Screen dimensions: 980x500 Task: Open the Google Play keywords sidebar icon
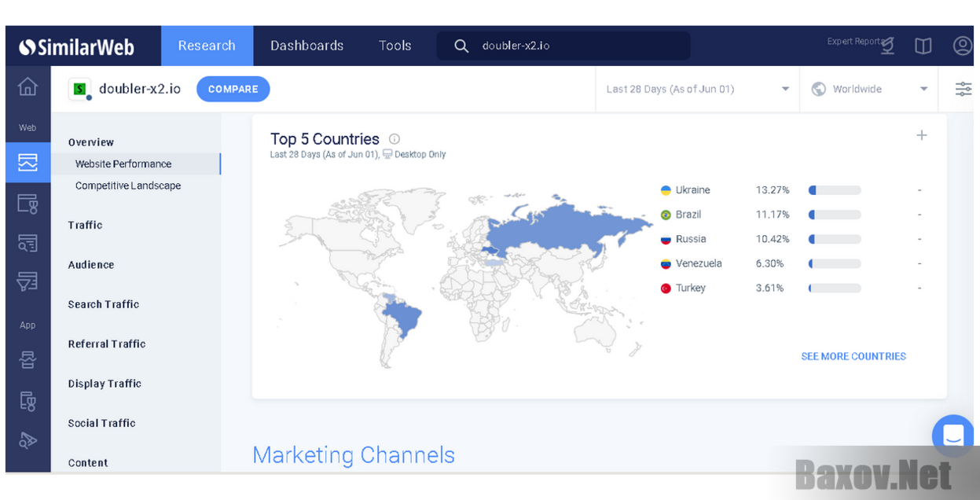point(28,440)
